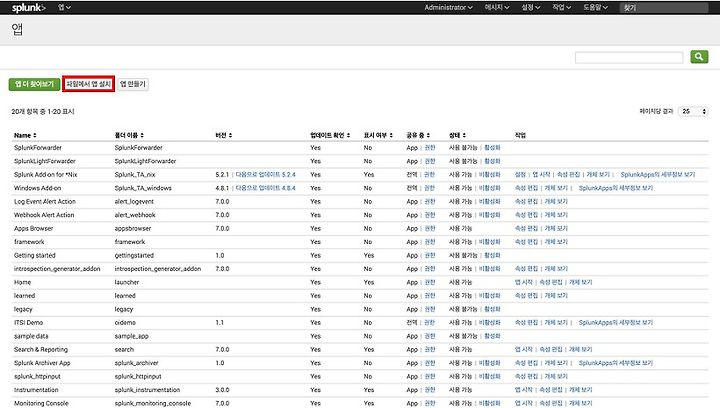Open the 앱 dropdown in the top bar

pos(64,7)
